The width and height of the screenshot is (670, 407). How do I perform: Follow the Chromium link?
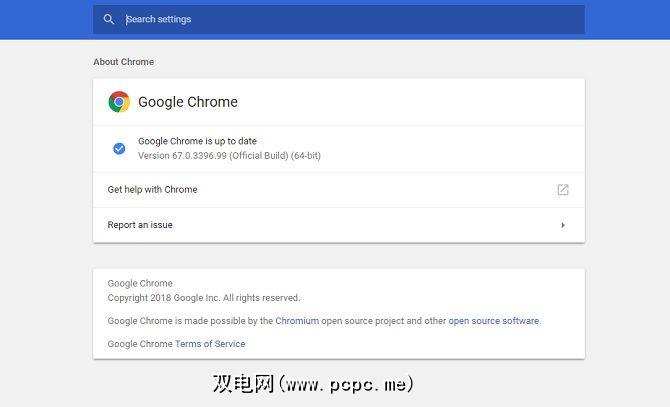[x=297, y=321]
